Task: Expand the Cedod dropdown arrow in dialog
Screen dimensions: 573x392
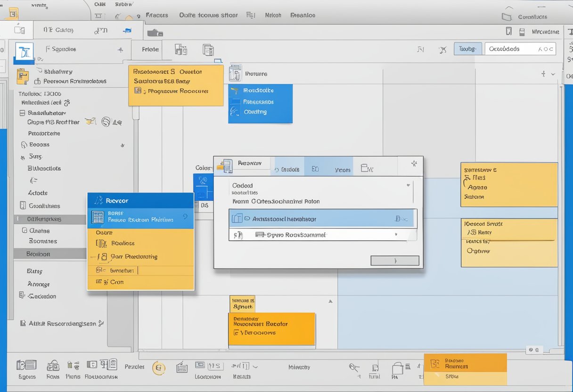Action: (x=408, y=186)
